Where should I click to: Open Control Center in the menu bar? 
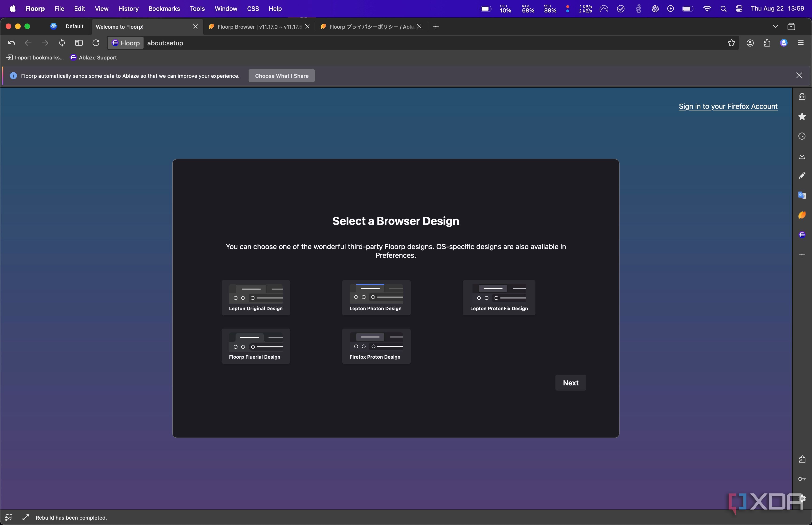(x=739, y=9)
